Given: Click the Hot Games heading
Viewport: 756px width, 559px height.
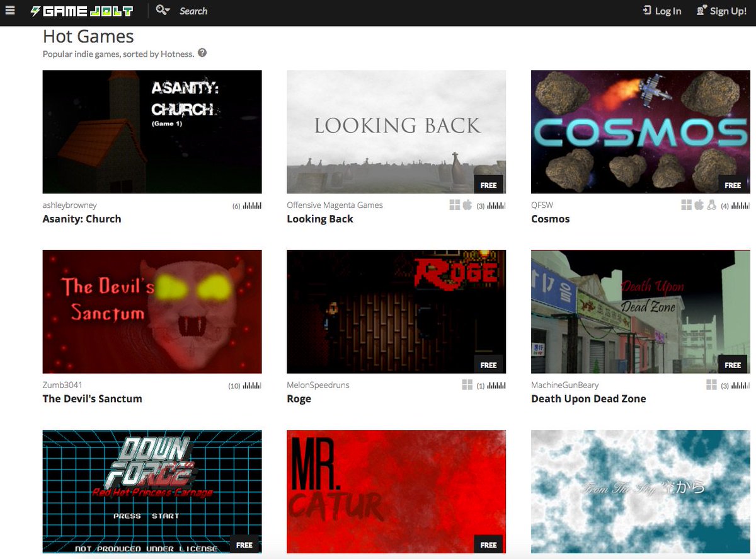Looking at the screenshot, I should point(88,36).
